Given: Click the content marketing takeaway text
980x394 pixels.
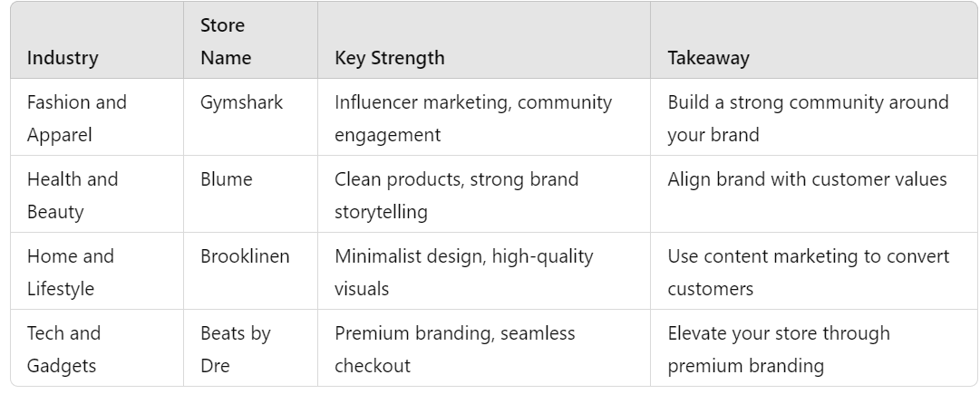Looking at the screenshot, I should point(809,273).
